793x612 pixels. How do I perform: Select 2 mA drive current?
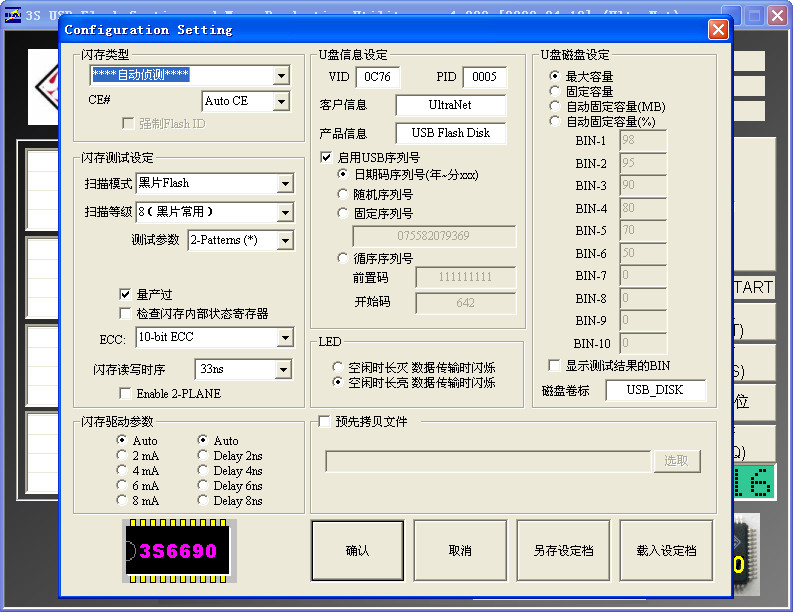[121, 455]
